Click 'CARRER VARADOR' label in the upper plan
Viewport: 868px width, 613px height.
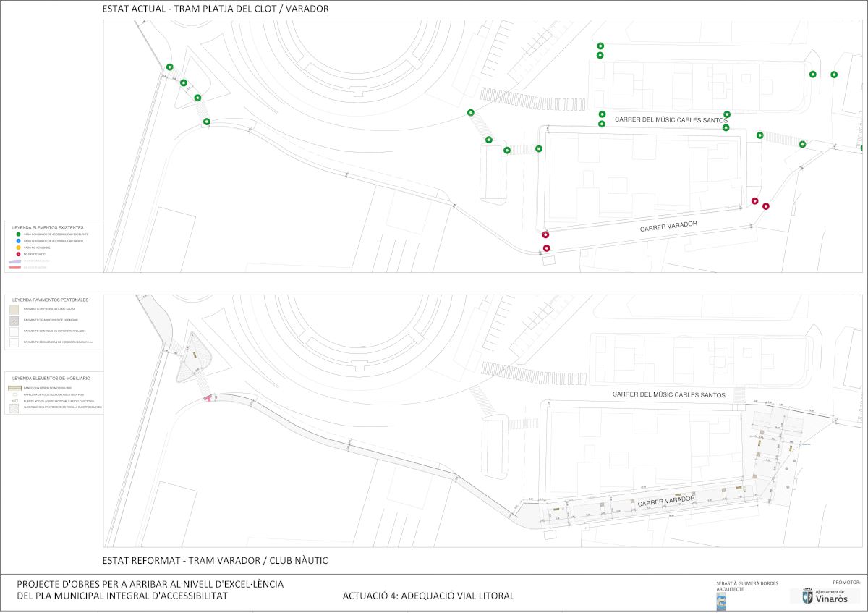(668, 227)
